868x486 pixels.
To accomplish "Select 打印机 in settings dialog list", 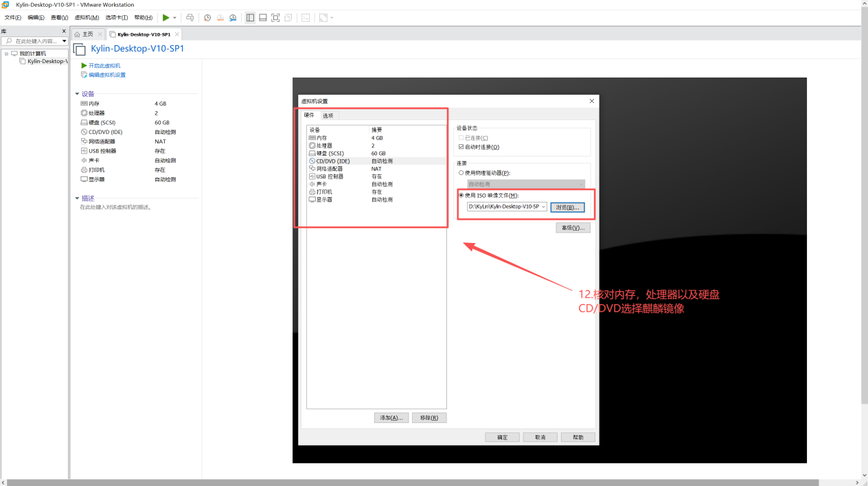I will 376,192.
